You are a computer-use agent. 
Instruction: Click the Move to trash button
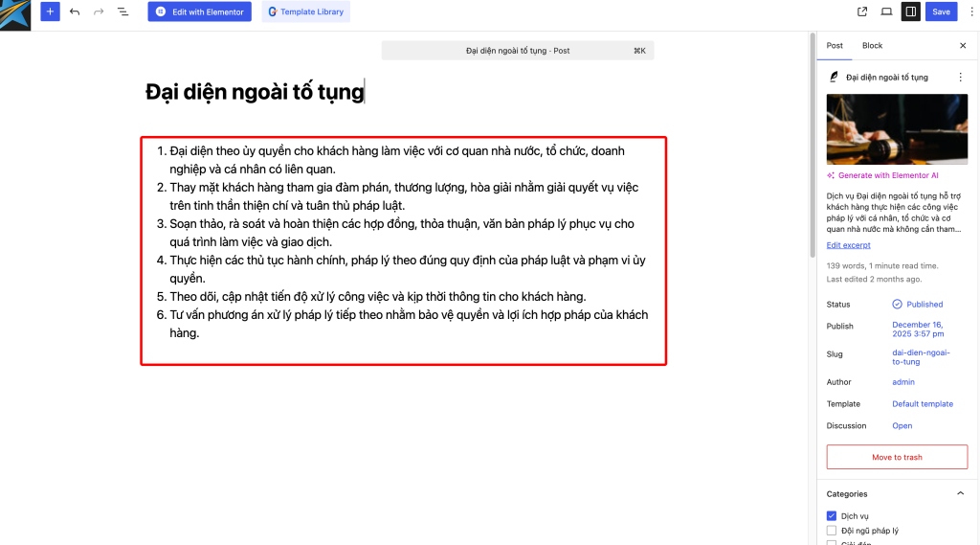coord(897,457)
